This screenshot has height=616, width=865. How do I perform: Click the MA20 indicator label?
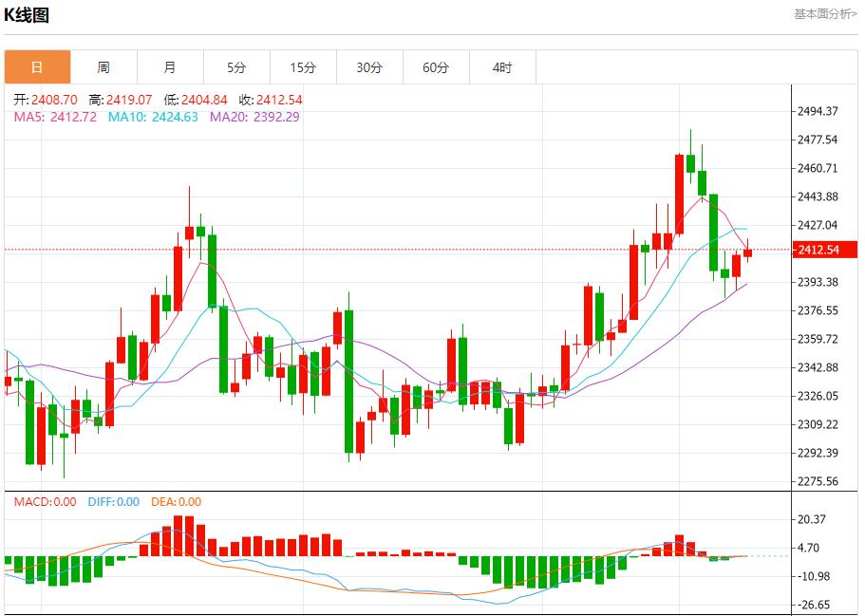tap(254, 117)
